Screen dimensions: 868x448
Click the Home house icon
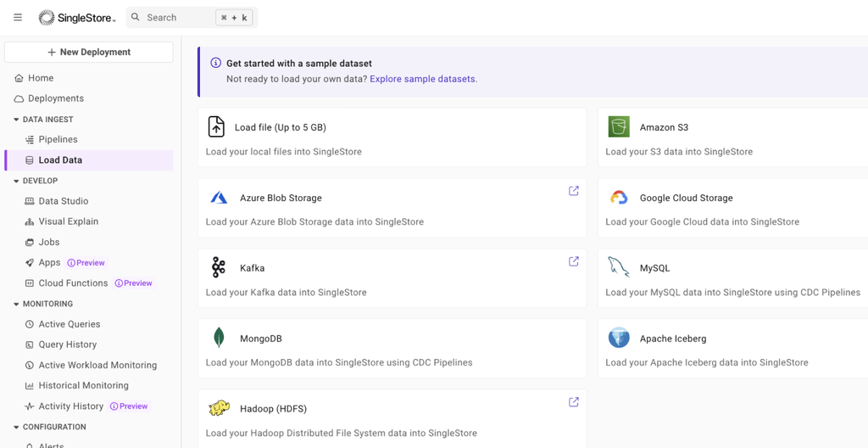coord(19,78)
